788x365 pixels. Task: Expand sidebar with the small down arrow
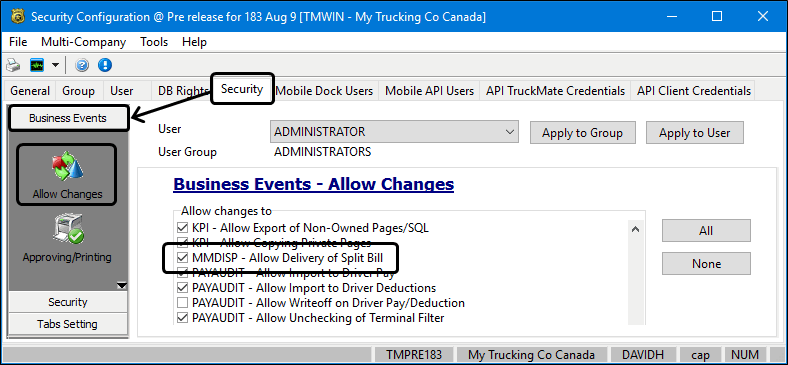[122, 286]
